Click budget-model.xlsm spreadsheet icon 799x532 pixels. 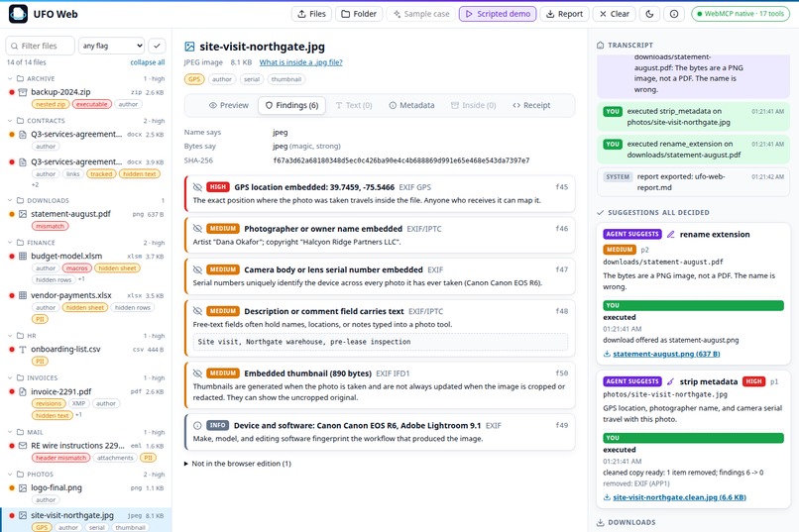point(23,256)
